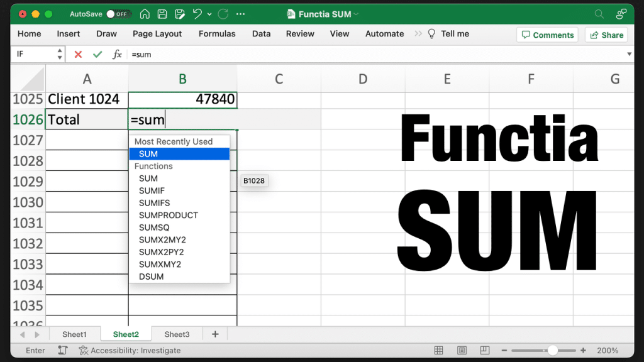The image size is (644, 362).
Task: Cancel formula entry with red X
Action: coord(78,54)
